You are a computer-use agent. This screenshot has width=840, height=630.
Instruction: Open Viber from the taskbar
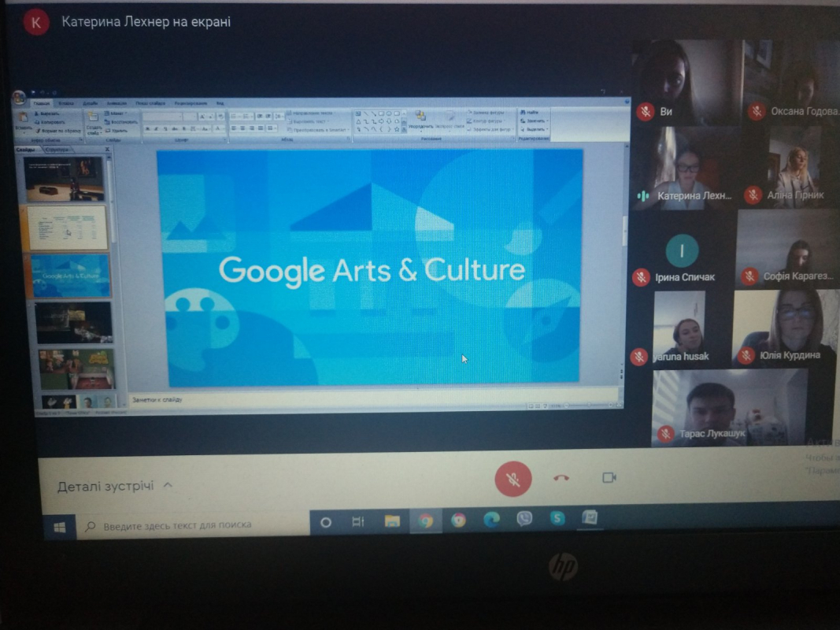524,519
